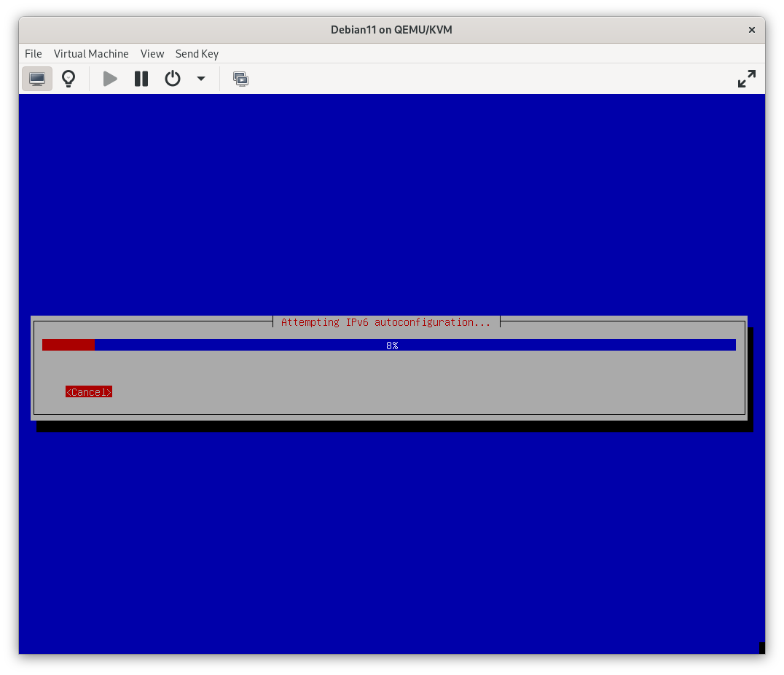The height and width of the screenshot is (675, 784).
Task: Run the virtual machine with the play icon
Action: click(x=109, y=78)
